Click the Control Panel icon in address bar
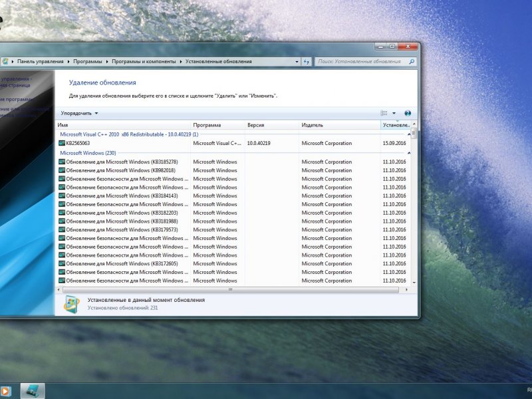The width and height of the screenshot is (532, 399). click(x=5, y=61)
